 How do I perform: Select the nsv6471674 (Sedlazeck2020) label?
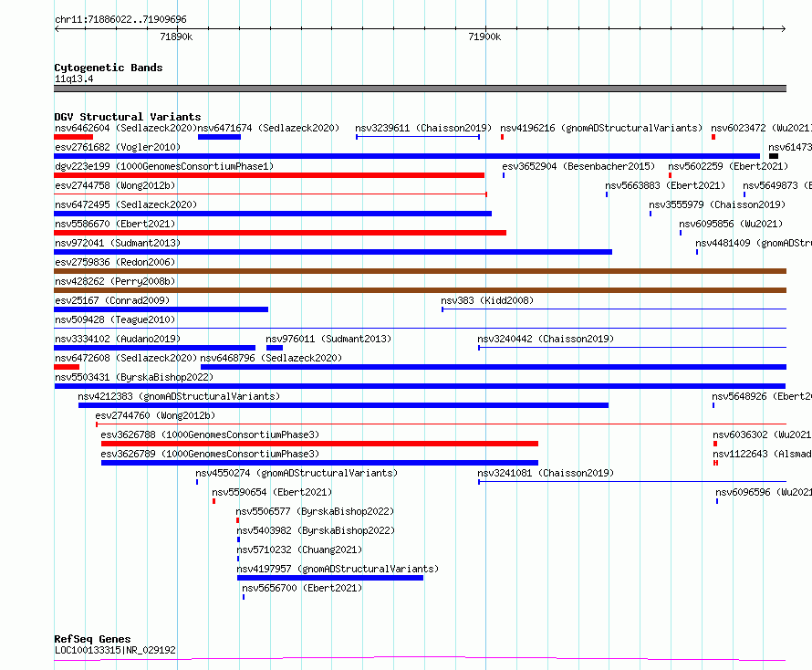coord(268,128)
